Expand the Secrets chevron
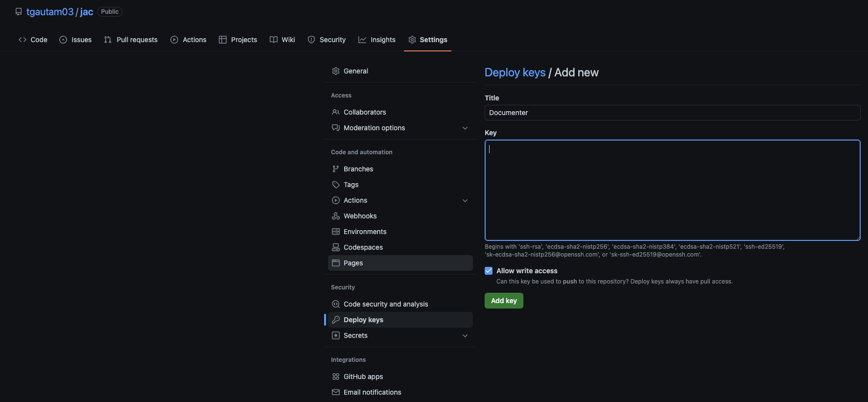 [x=465, y=335]
